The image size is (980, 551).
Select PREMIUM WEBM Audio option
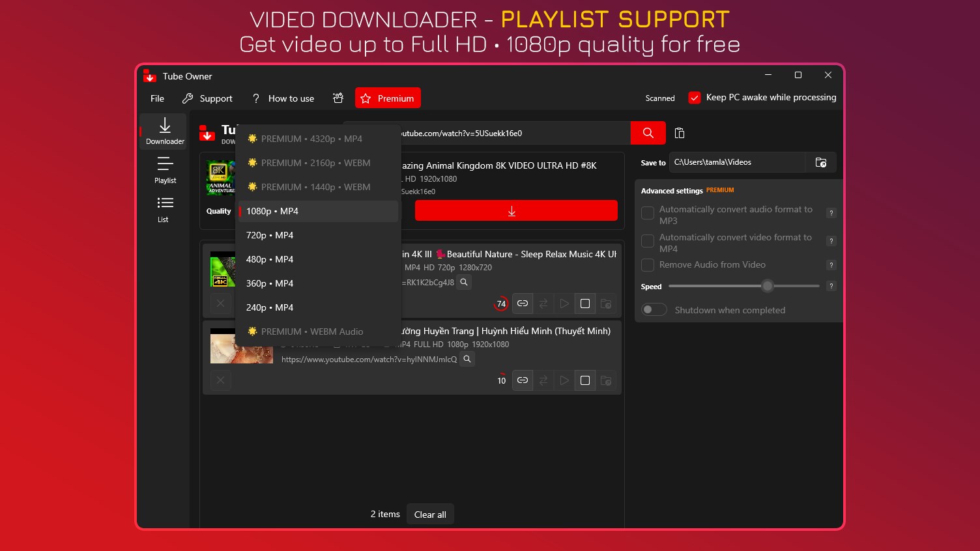coord(318,332)
